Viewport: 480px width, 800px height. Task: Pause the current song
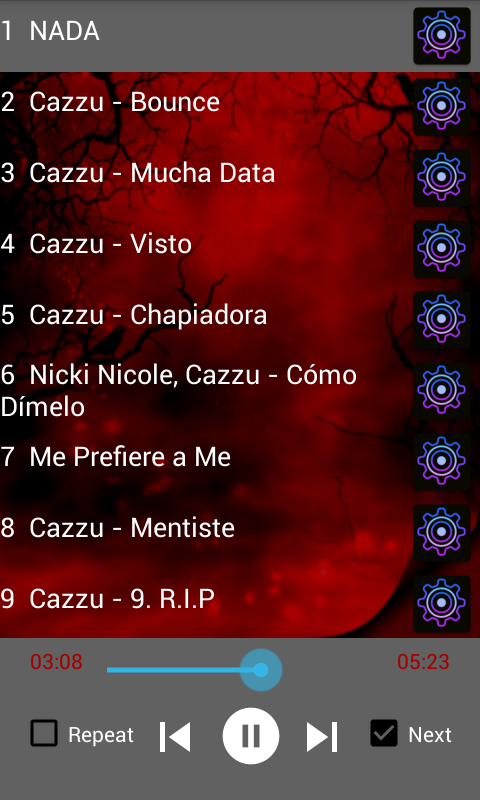[x=250, y=736]
